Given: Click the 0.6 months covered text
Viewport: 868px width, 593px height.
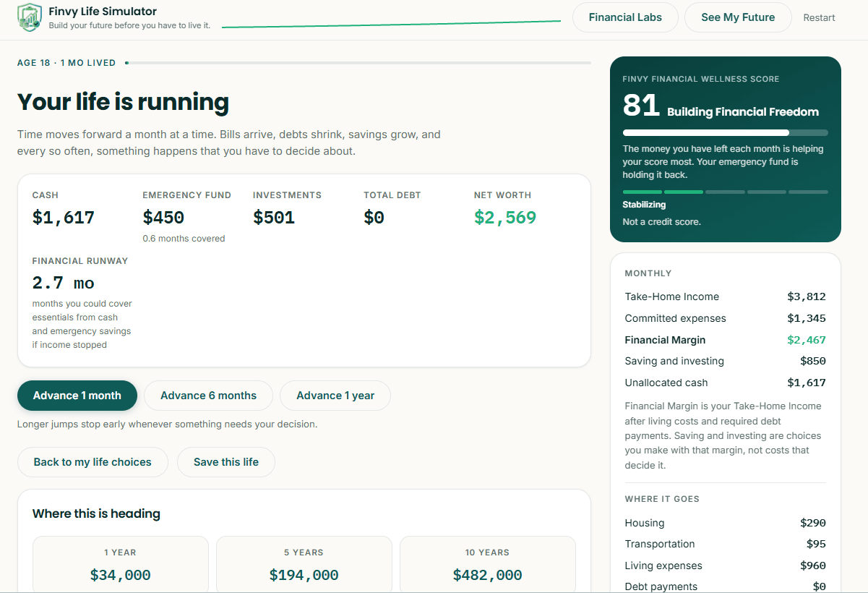Looking at the screenshot, I should coord(184,239).
